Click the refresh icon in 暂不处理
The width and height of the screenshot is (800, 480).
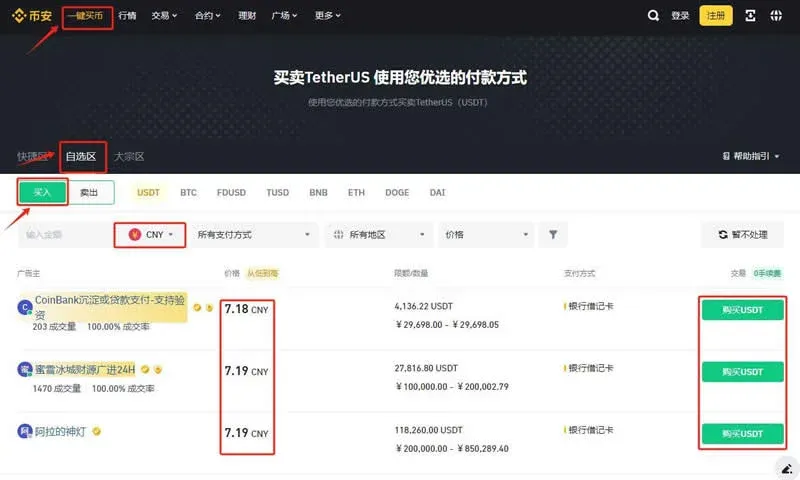click(x=723, y=235)
